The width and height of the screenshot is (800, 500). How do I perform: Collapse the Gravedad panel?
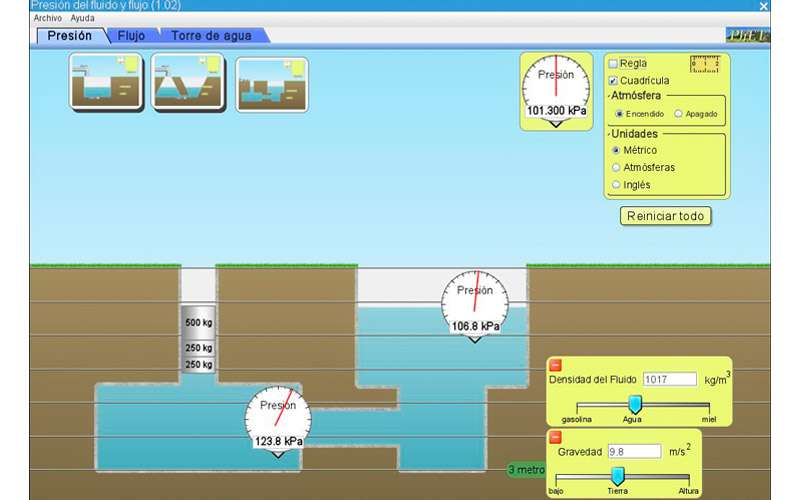(x=556, y=437)
